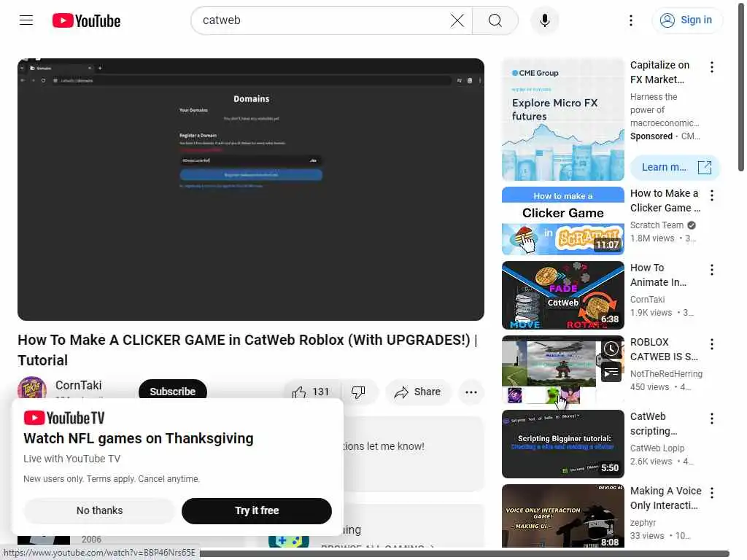Image resolution: width=747 pixels, height=560 pixels.
Task: Choose Try it free for YouTube TV
Action: click(256, 510)
